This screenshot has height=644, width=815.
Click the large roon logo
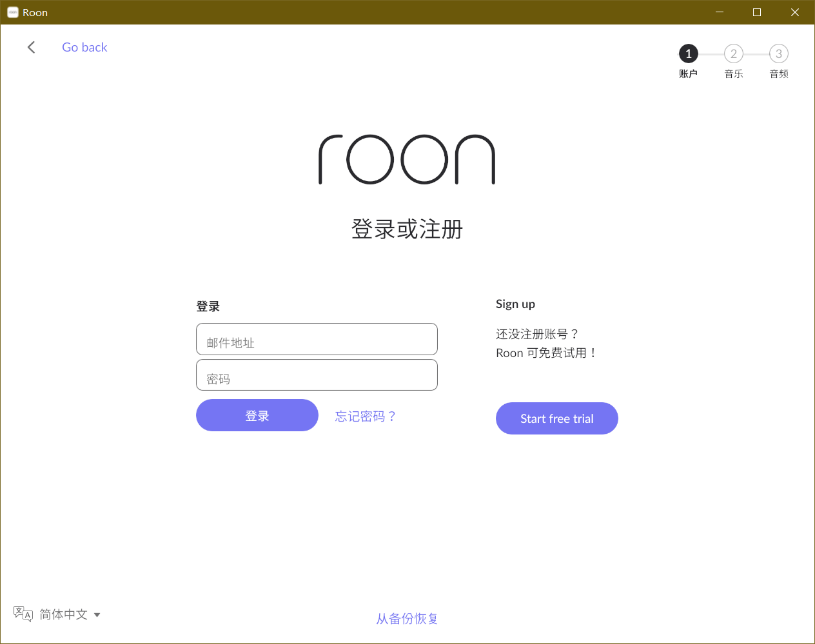pyautogui.click(x=407, y=159)
